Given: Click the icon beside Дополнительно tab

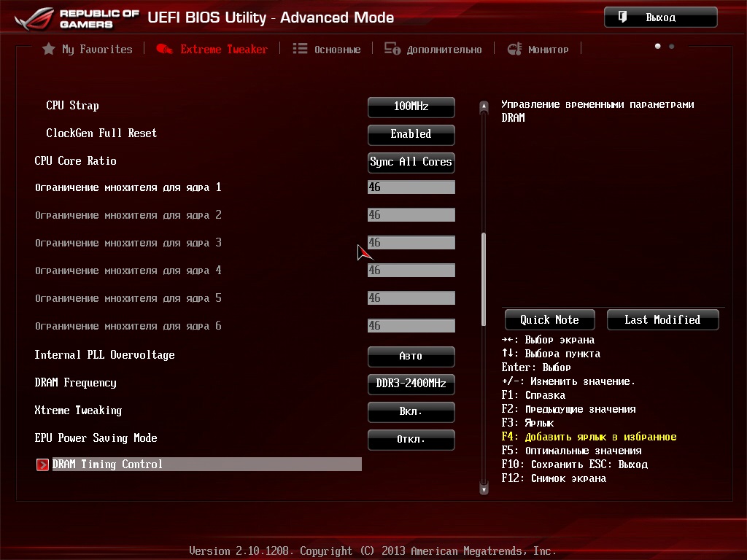Looking at the screenshot, I should (x=392, y=49).
